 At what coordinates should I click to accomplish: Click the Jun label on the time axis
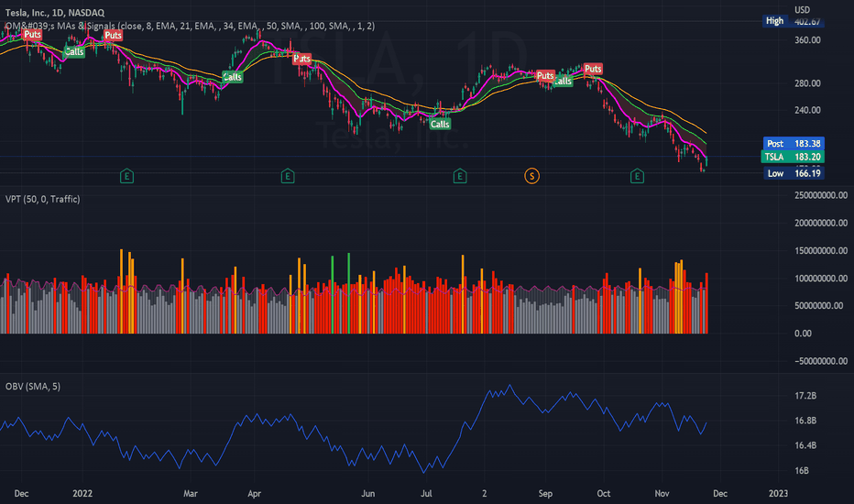pyautogui.click(x=368, y=494)
